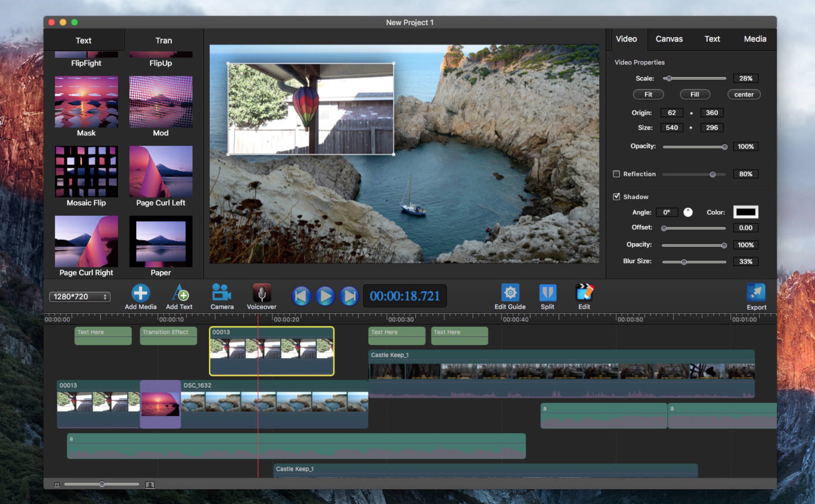Open the Edit Guide gear icon

(510, 293)
